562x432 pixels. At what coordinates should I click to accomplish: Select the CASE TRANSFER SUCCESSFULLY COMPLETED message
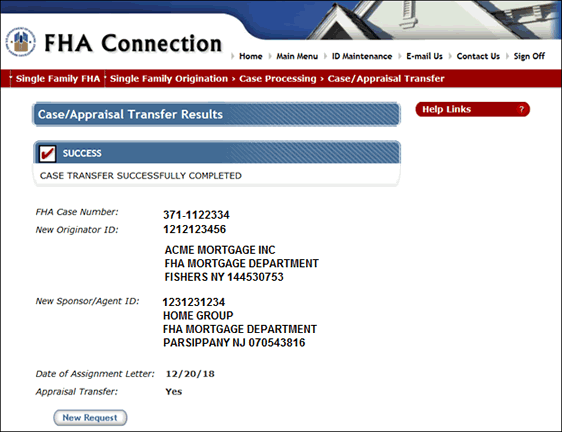click(x=140, y=176)
